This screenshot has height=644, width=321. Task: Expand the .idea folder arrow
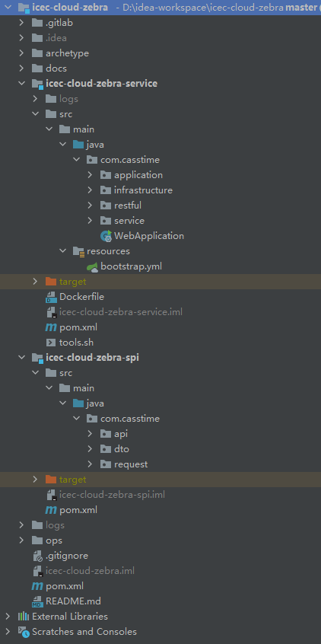pyautogui.click(x=22, y=38)
